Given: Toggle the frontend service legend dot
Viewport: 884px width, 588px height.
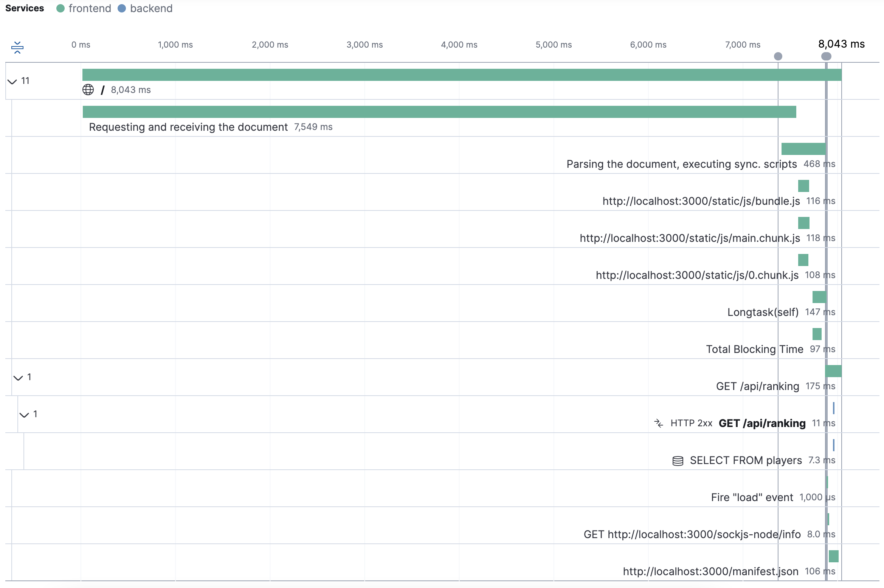Looking at the screenshot, I should point(61,8).
